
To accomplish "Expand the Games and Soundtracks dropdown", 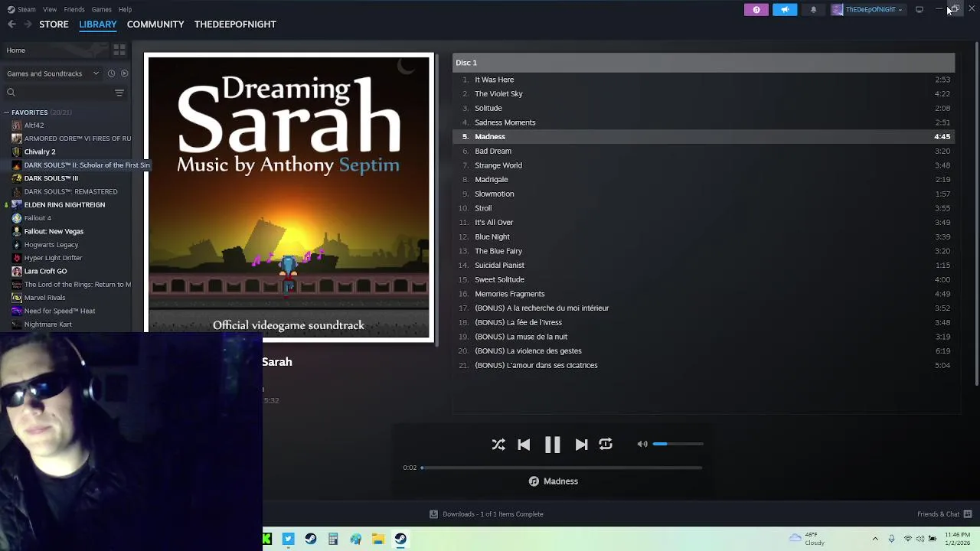I will pos(52,73).
